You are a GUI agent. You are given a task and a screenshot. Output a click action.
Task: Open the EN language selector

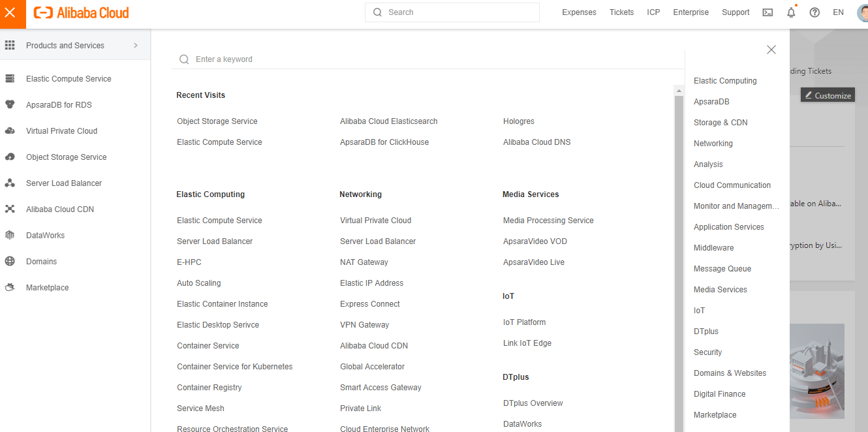click(x=838, y=12)
